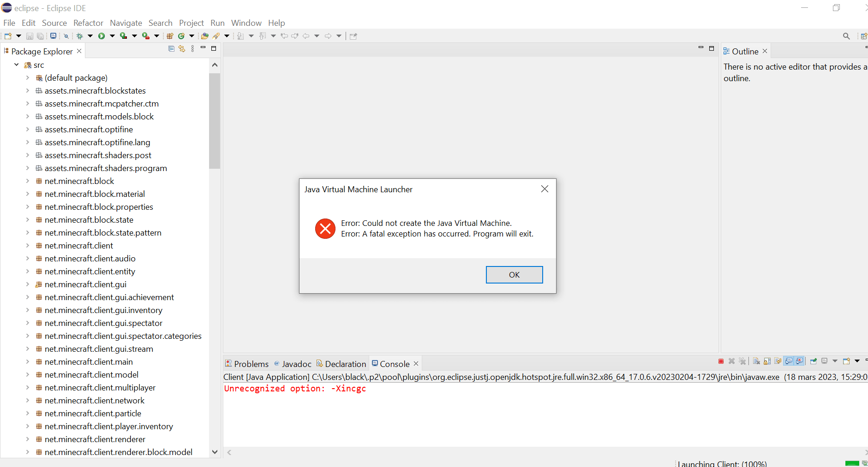Maximize the Package Explorer view
868x467 pixels.
[x=214, y=48]
